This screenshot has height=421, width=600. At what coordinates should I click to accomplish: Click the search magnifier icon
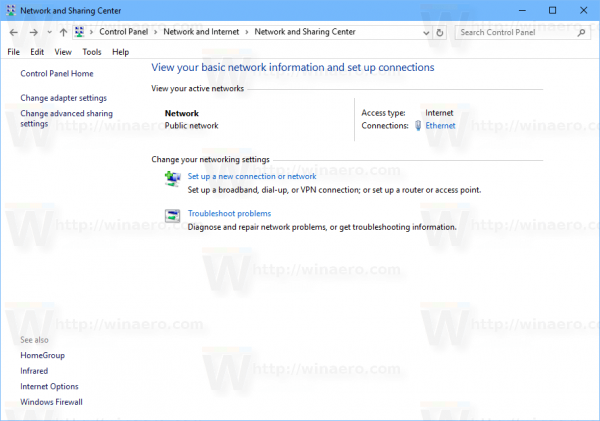tap(581, 33)
